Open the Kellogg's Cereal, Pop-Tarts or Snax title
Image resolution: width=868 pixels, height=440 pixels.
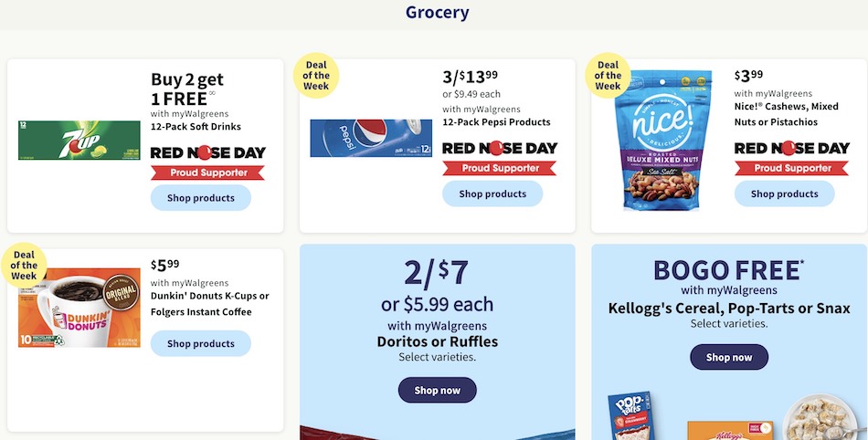729,308
